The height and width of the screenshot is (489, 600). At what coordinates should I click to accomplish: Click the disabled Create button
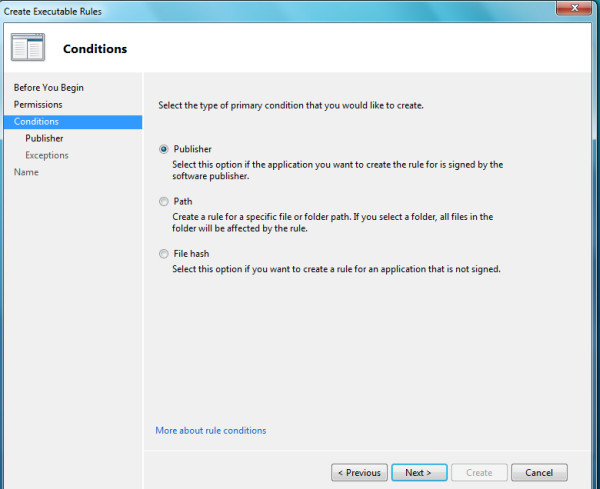(479, 473)
